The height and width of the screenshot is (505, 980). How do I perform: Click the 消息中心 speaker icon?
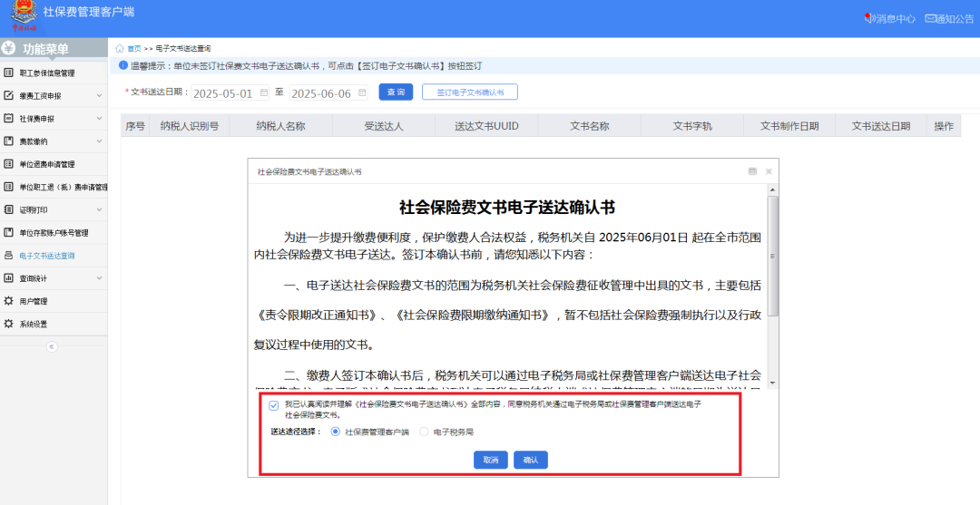coord(868,18)
